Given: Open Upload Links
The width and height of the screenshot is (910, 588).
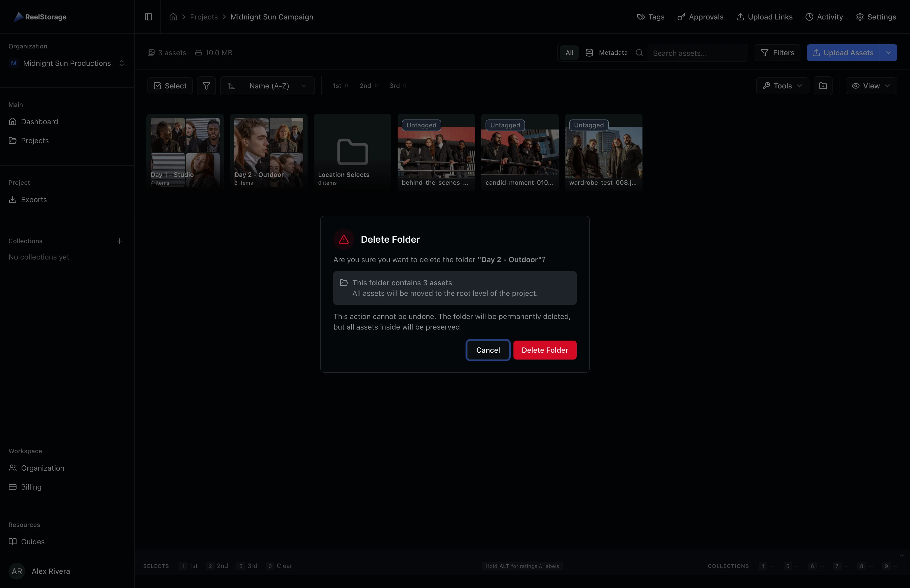Looking at the screenshot, I should pyautogui.click(x=764, y=17).
